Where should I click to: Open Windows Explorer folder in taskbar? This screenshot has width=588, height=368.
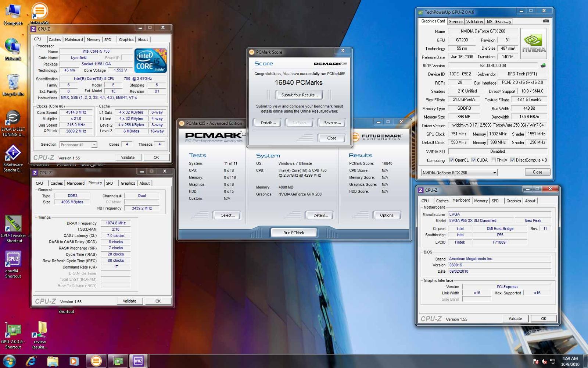click(53, 361)
